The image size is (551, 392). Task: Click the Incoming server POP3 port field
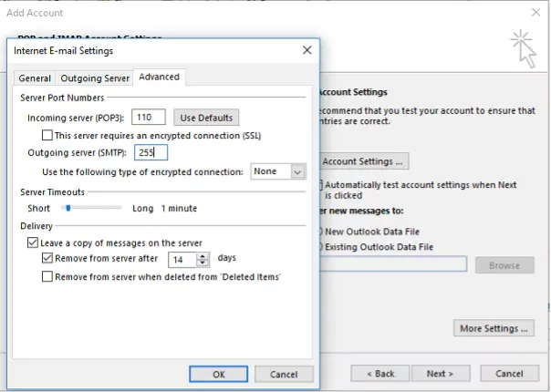pos(149,117)
